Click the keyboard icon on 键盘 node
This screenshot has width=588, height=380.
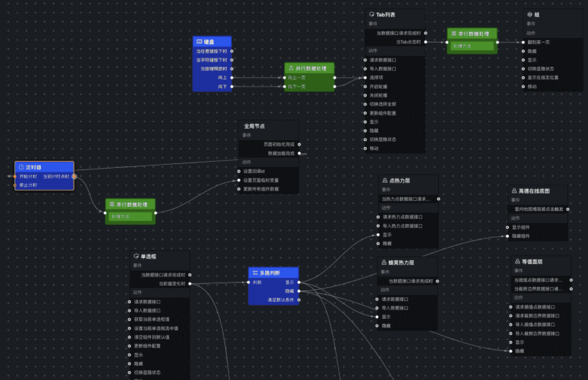[199, 41]
